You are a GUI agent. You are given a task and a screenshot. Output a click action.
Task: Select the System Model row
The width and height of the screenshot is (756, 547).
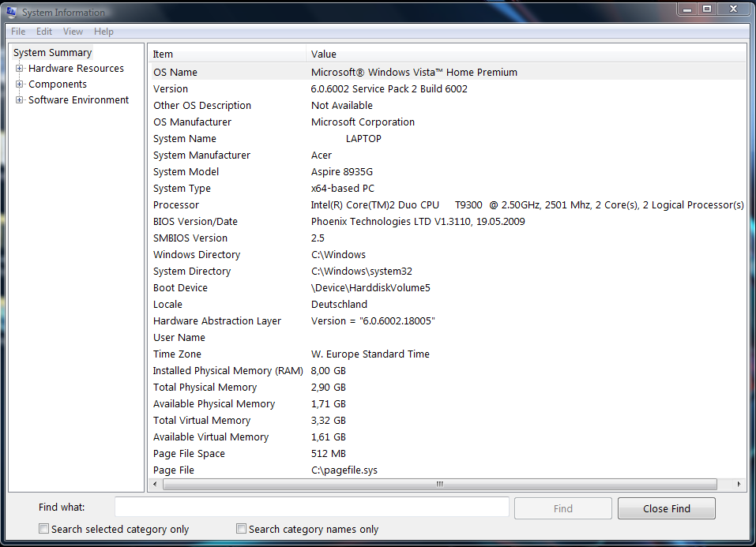[447, 171]
